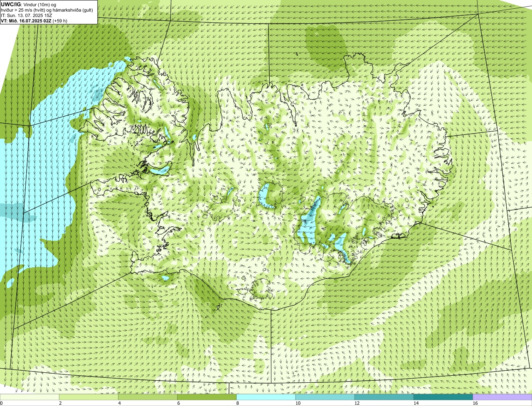Click the legend tick label '2'

tap(60, 403)
